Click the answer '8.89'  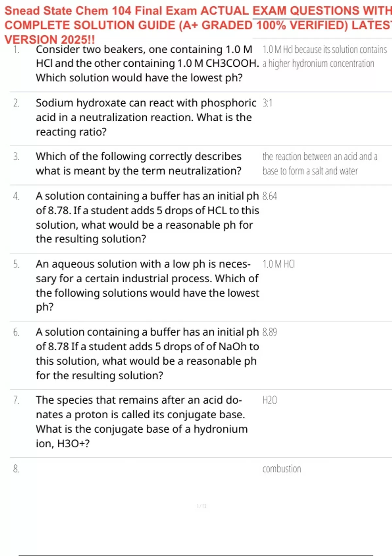coord(269,332)
